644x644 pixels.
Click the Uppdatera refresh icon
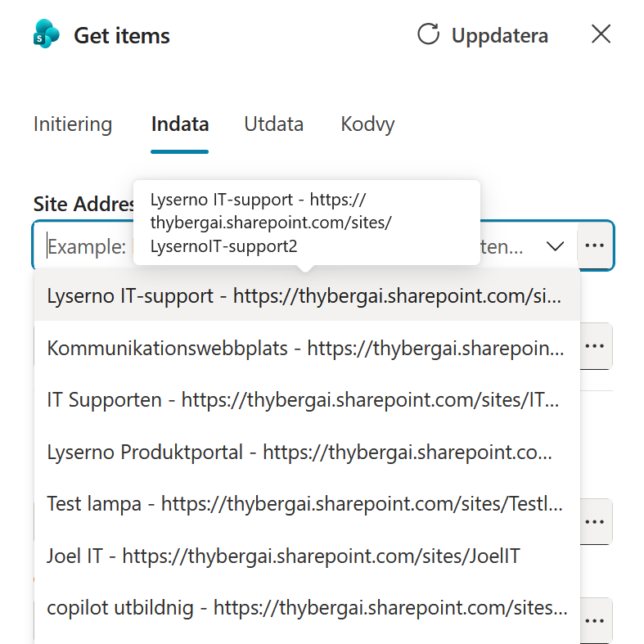coord(428,34)
